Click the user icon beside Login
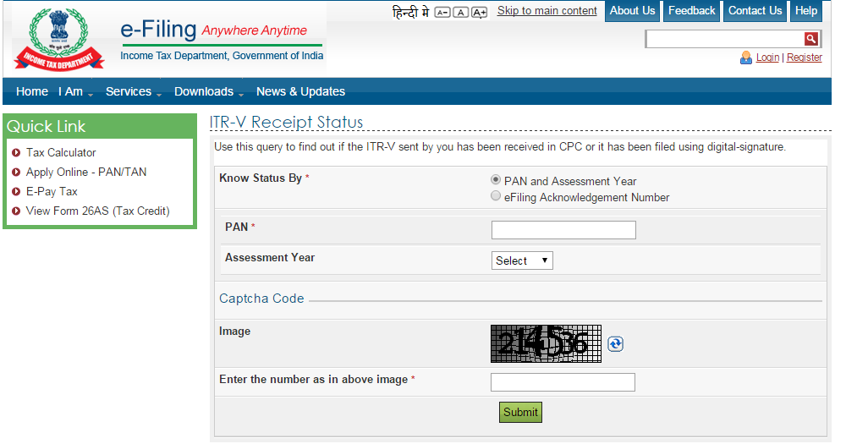 click(745, 58)
